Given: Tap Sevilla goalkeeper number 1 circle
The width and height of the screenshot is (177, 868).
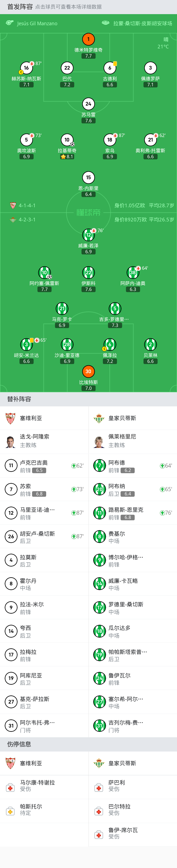Looking at the screenshot, I should 88,39.
